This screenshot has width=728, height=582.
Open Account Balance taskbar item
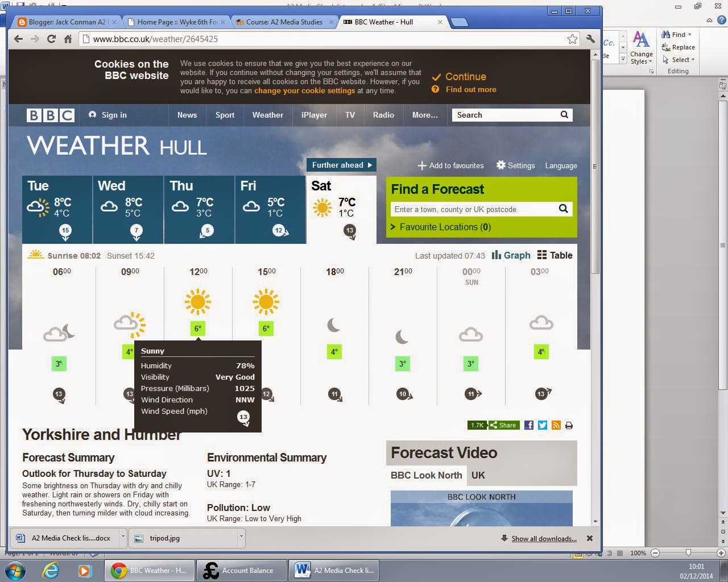(242, 570)
